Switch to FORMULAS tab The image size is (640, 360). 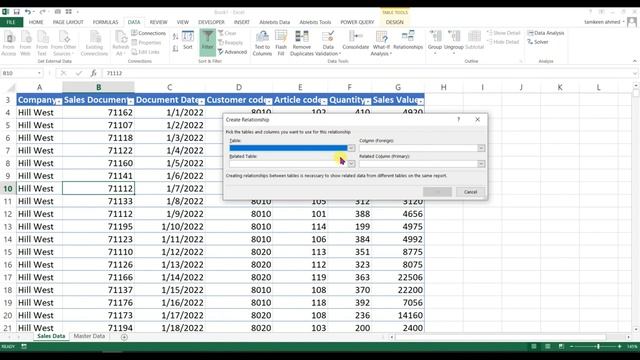click(x=105, y=22)
